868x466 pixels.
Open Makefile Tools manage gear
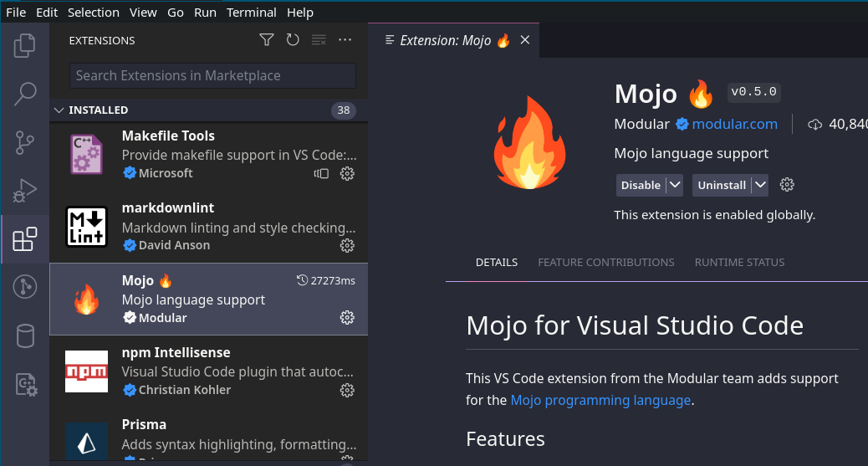[x=347, y=173]
